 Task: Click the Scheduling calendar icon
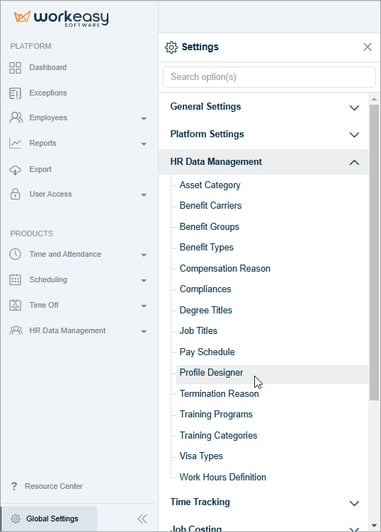pyautogui.click(x=15, y=280)
